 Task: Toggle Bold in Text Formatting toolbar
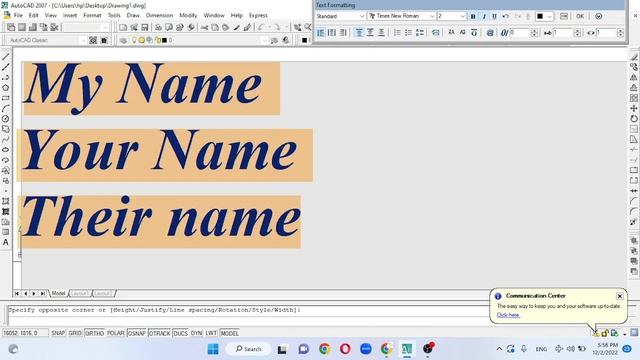(473, 16)
